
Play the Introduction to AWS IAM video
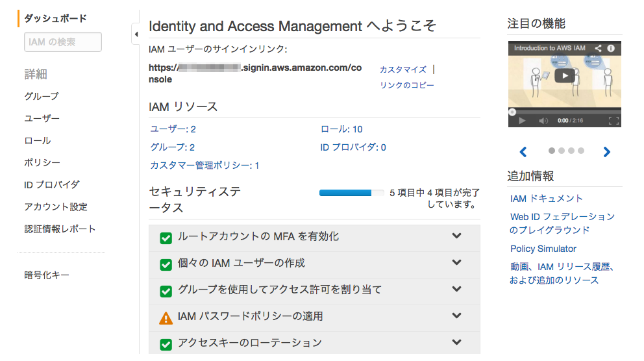coord(565,75)
